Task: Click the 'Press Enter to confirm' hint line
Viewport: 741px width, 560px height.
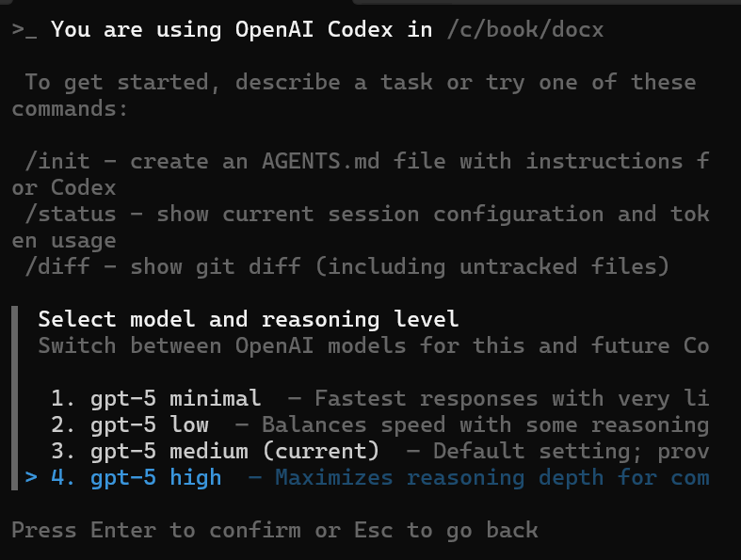Action: (274, 530)
